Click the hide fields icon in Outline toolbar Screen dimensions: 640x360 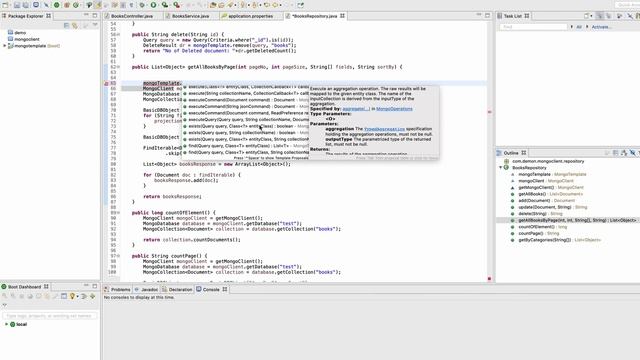tap(632, 153)
